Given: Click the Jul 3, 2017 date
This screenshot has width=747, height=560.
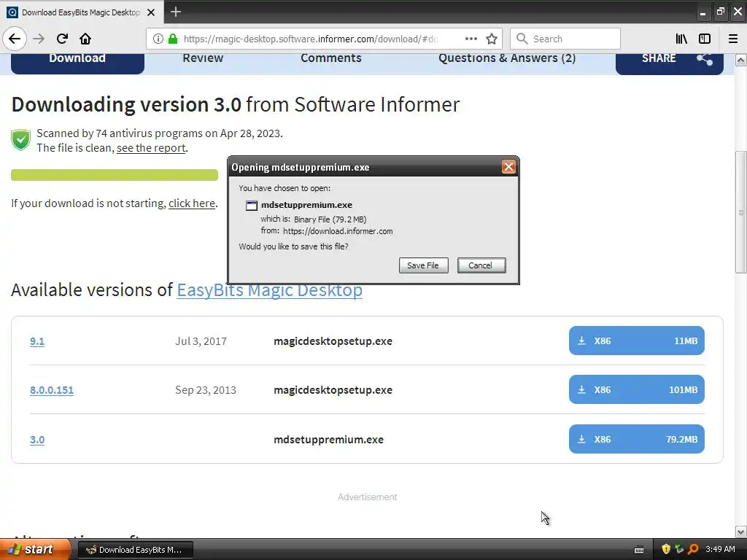Looking at the screenshot, I should (x=201, y=341).
